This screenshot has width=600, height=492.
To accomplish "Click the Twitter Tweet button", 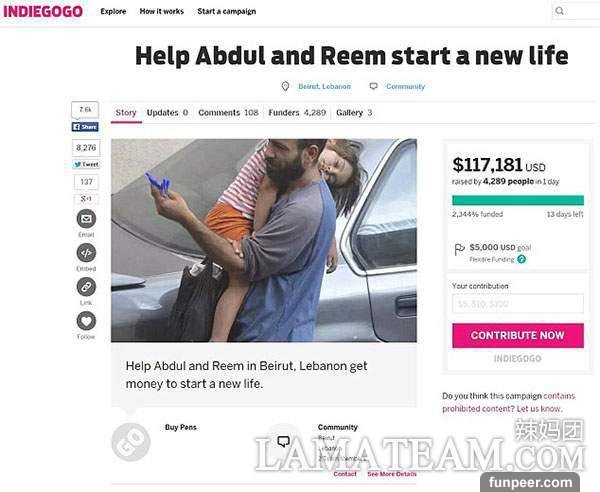I will click(x=86, y=165).
